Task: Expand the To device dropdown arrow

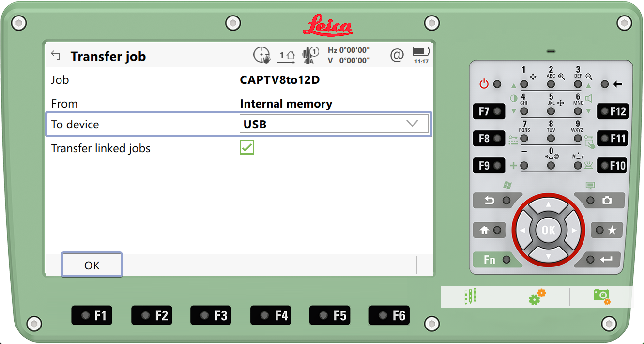Action: point(412,124)
